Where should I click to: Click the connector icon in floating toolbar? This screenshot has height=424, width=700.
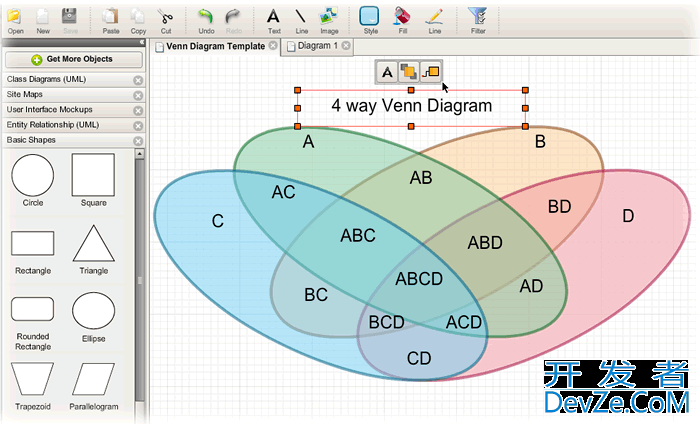431,71
